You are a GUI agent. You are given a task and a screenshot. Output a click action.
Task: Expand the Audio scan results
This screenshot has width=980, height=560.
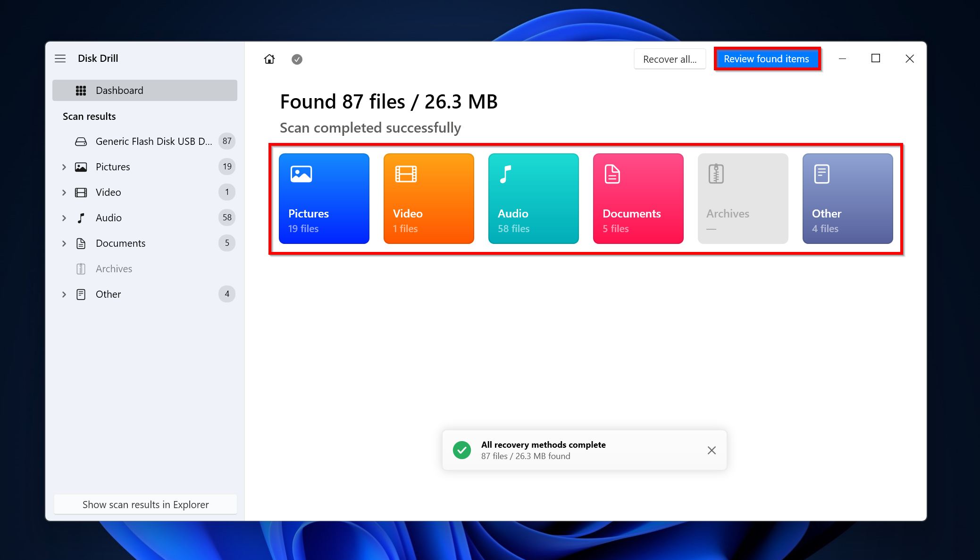(63, 217)
